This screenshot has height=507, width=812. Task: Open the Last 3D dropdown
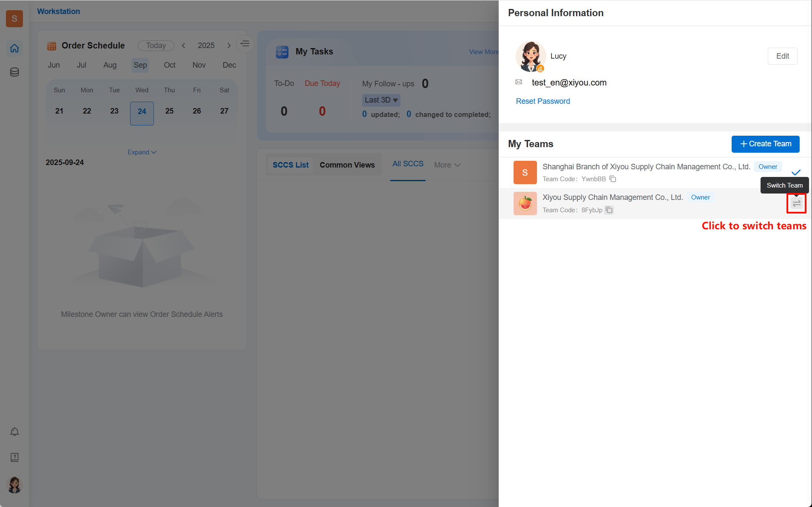pyautogui.click(x=381, y=100)
